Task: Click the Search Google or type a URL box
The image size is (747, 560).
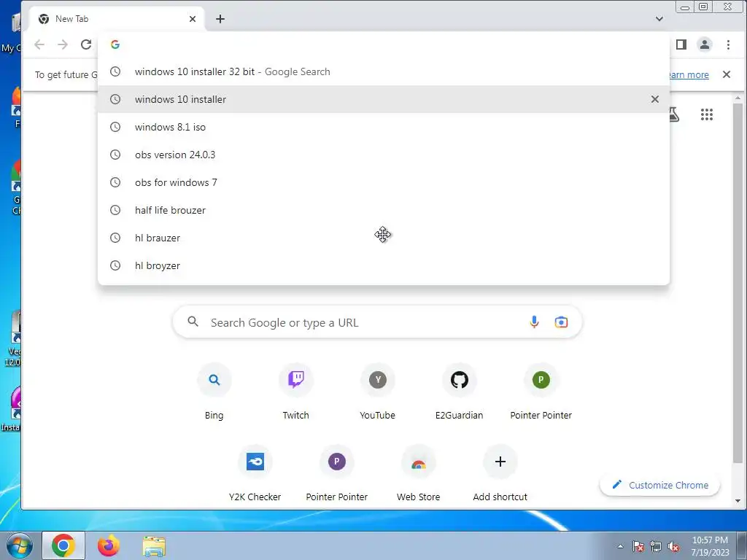Action: point(377,322)
